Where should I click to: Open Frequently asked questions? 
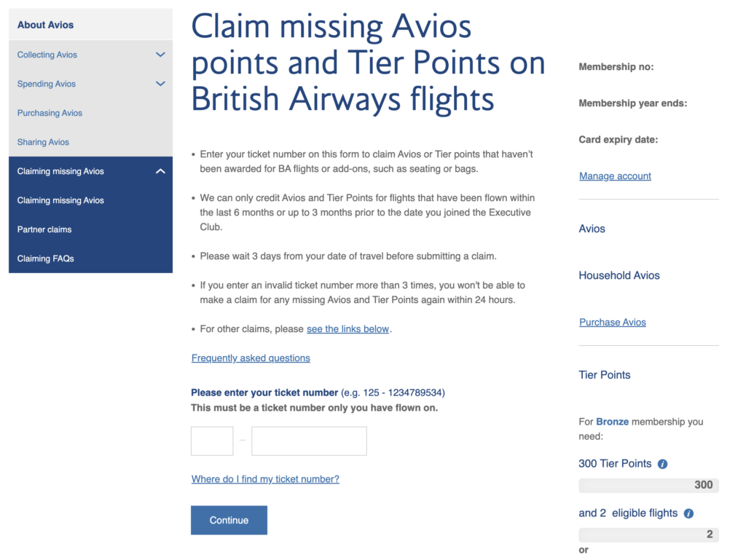coord(251,358)
